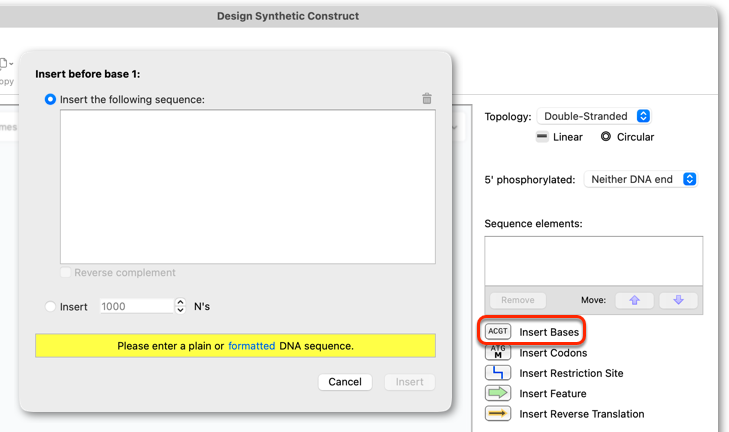Move the element up with the up arrow
Viewport: 729px width, 432px height.
(635, 300)
